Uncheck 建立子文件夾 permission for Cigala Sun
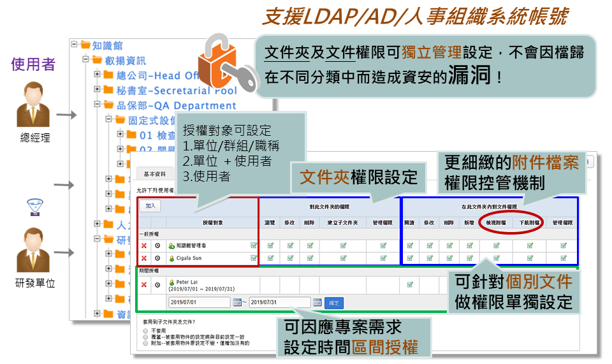 (343, 258)
